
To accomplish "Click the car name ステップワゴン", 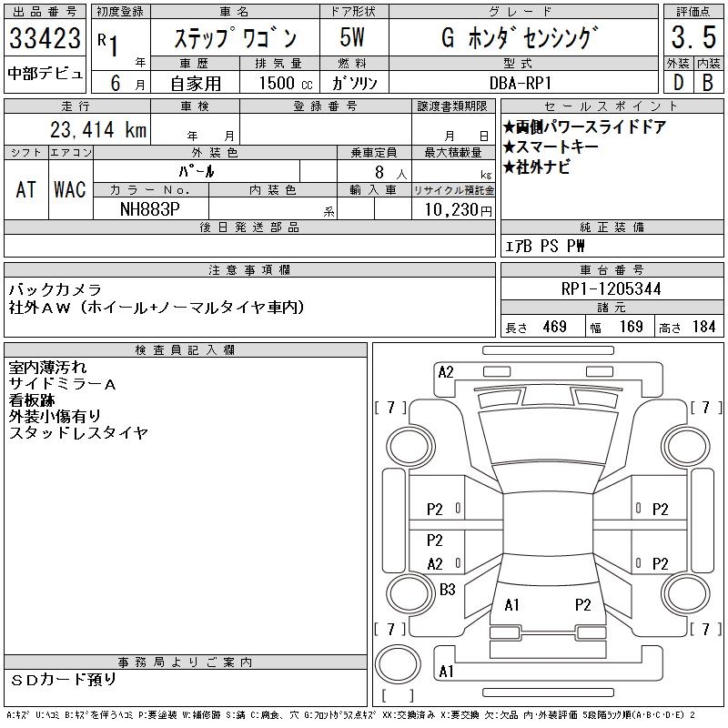I will (235, 37).
